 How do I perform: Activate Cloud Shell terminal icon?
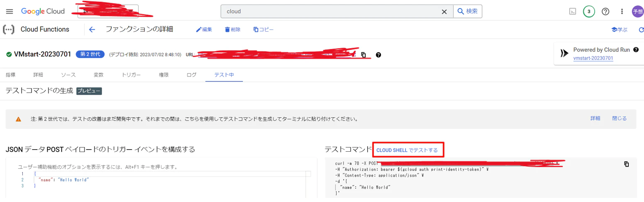click(572, 12)
